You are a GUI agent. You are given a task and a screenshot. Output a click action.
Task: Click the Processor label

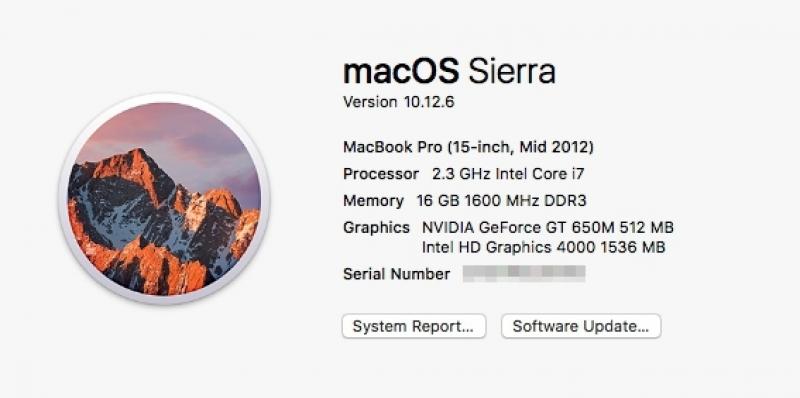click(381, 174)
